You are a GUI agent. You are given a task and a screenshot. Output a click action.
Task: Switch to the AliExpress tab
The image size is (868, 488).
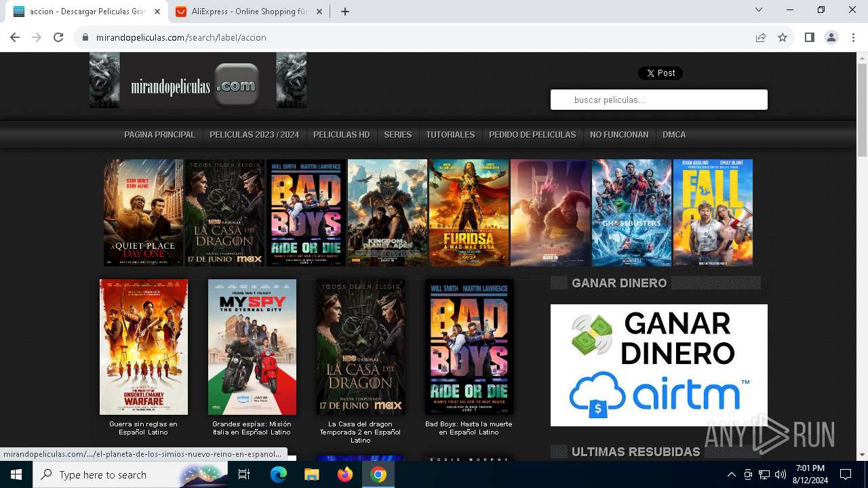tap(249, 12)
